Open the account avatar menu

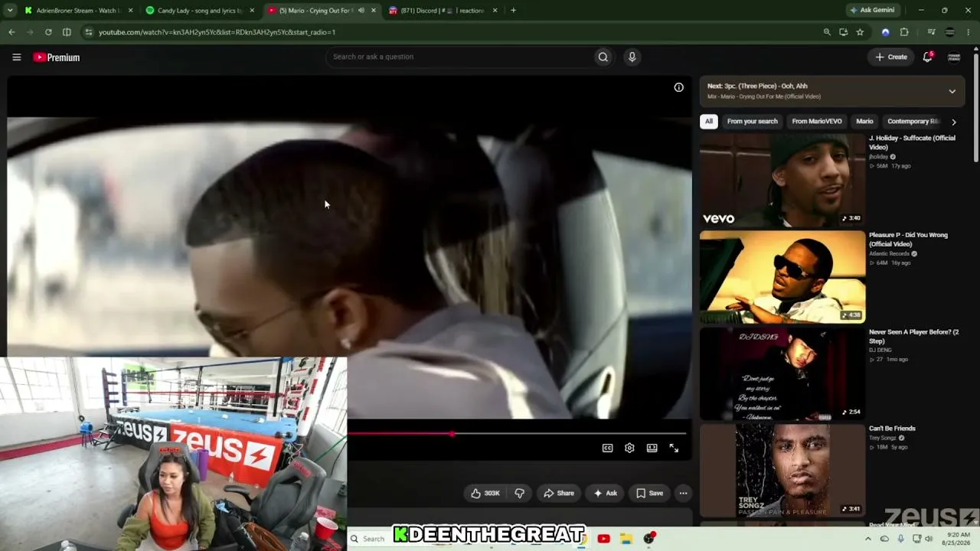click(x=954, y=57)
